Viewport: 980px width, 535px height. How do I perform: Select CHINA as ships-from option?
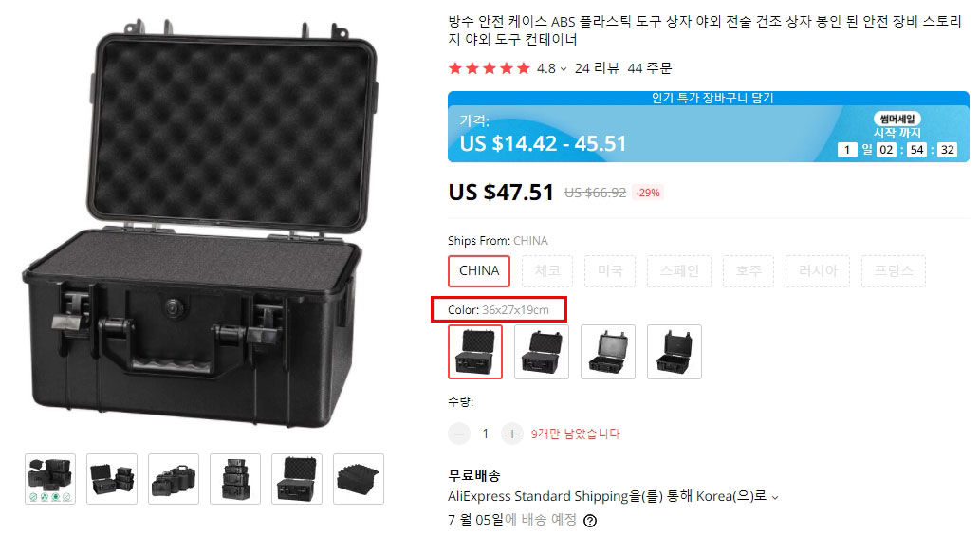(479, 271)
